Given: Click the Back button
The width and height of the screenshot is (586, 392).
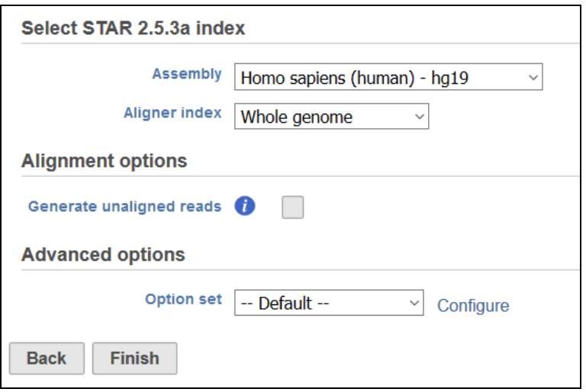Looking at the screenshot, I should point(47,358).
